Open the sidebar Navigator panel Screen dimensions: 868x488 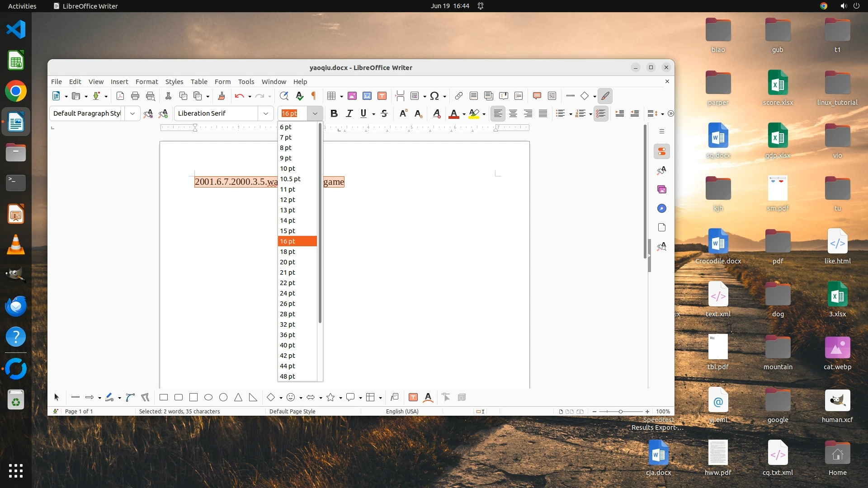coord(662,208)
